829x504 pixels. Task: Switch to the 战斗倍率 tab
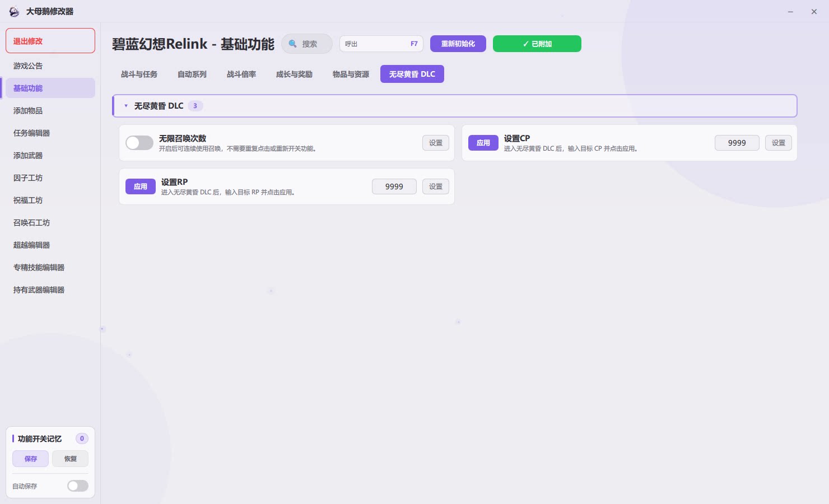241,74
